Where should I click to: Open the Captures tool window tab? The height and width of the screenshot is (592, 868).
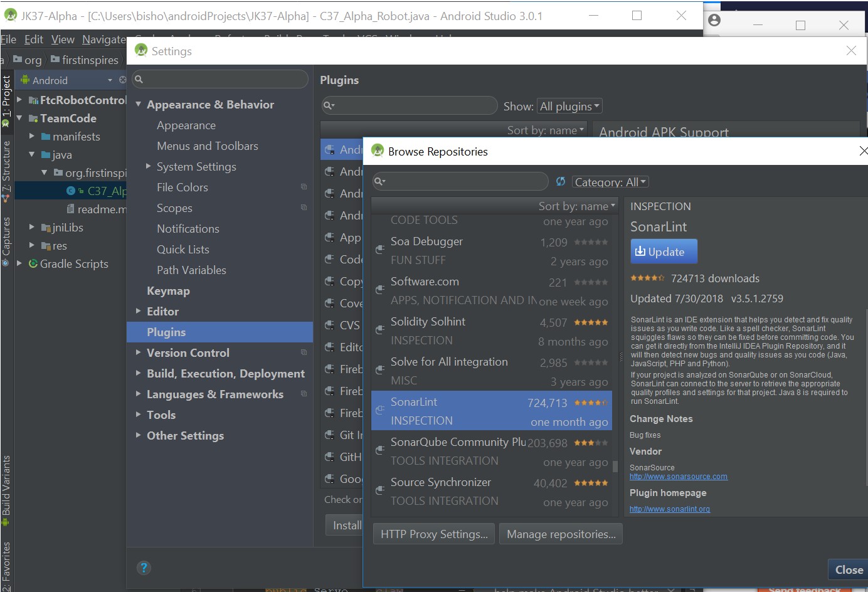point(6,241)
